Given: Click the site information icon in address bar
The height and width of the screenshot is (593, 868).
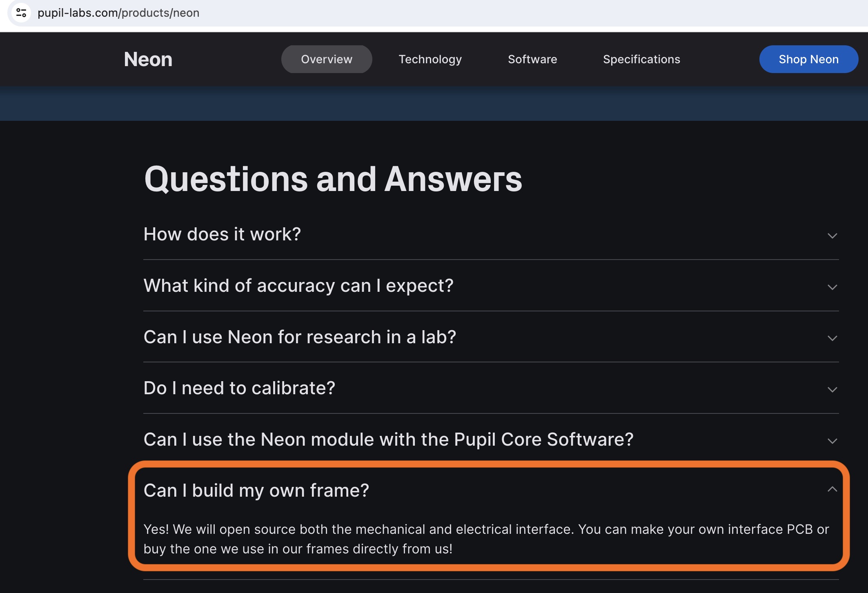Looking at the screenshot, I should [21, 13].
